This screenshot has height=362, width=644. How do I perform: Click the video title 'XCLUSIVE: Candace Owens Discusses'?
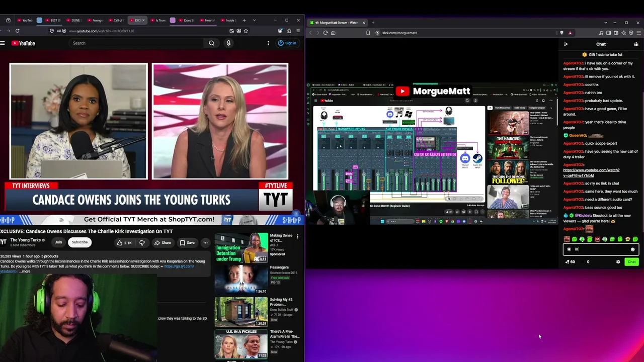click(87, 231)
